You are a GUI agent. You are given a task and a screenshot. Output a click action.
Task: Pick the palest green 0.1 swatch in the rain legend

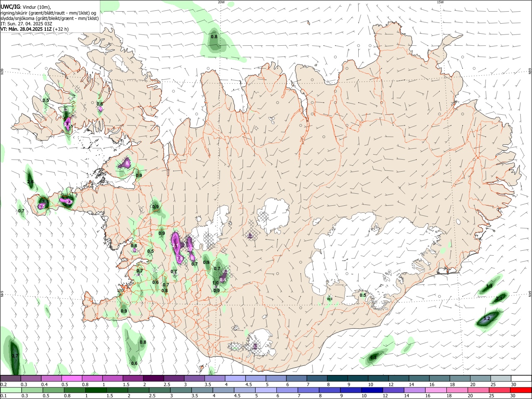11,390
